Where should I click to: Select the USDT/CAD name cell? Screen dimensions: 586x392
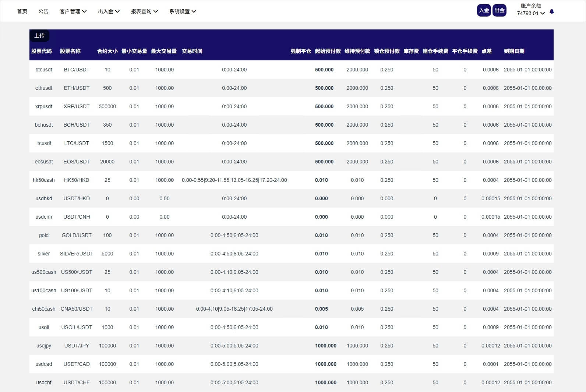[x=77, y=364]
